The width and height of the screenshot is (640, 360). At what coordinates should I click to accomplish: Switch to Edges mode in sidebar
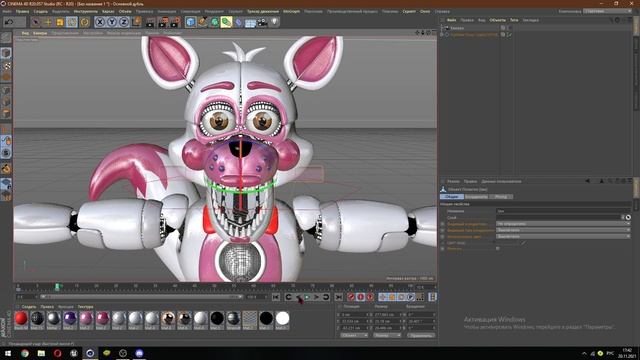[x=6, y=102]
